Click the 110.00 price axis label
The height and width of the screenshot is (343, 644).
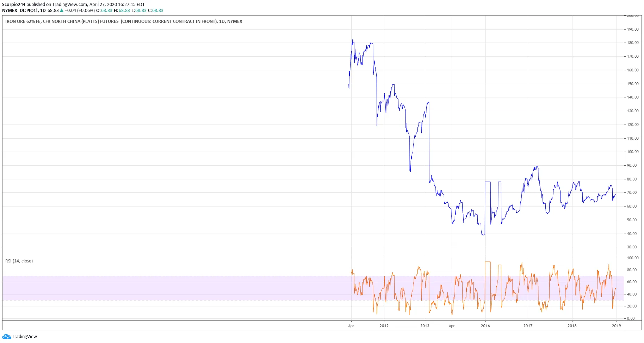click(x=633, y=138)
